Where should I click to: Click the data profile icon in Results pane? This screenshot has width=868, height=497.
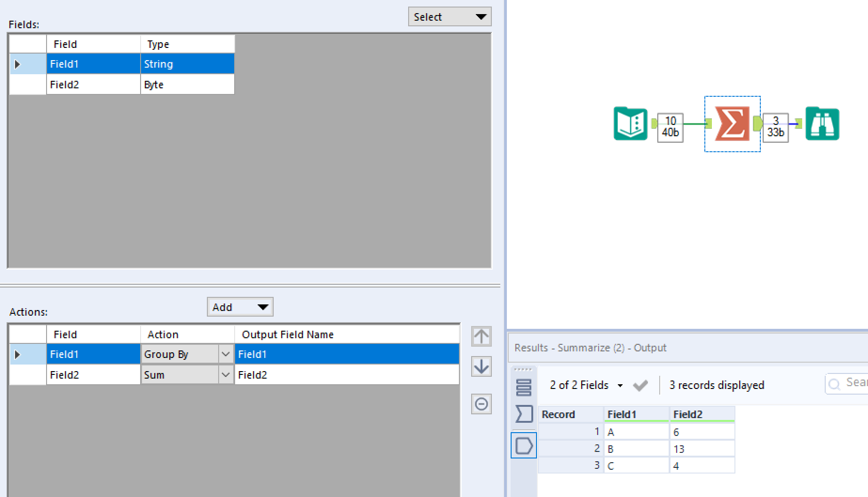[x=523, y=444]
